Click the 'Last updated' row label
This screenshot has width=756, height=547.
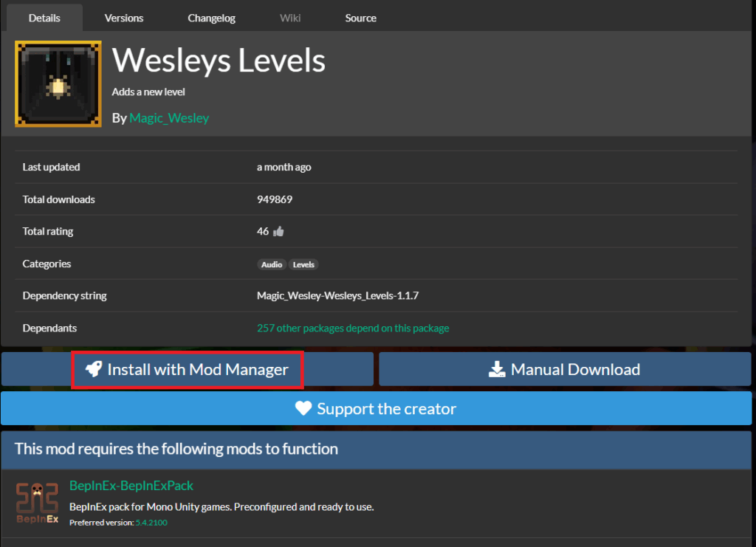click(x=51, y=168)
